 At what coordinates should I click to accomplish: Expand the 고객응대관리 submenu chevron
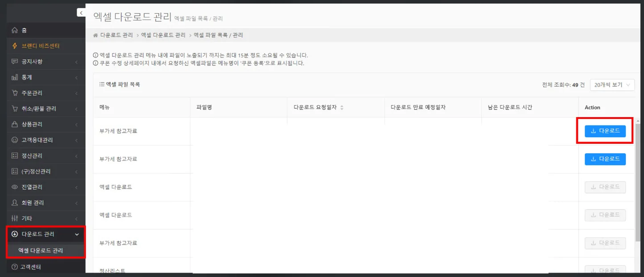point(77,140)
